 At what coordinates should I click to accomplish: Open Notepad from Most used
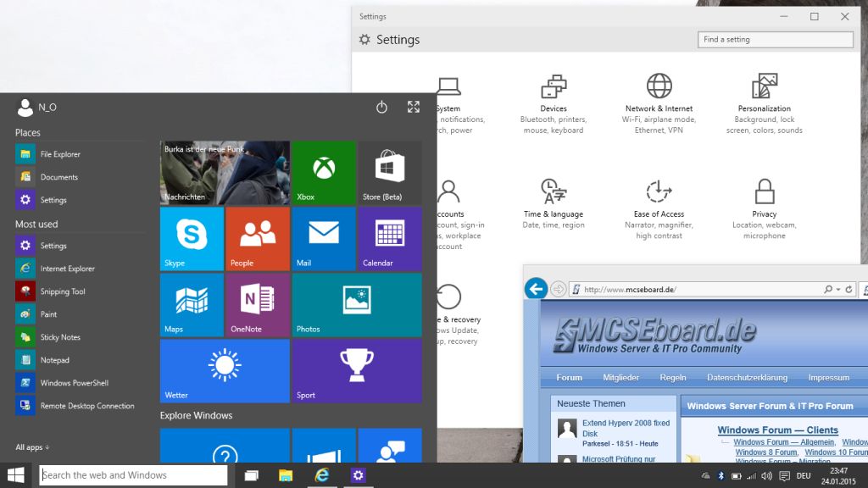point(80,360)
